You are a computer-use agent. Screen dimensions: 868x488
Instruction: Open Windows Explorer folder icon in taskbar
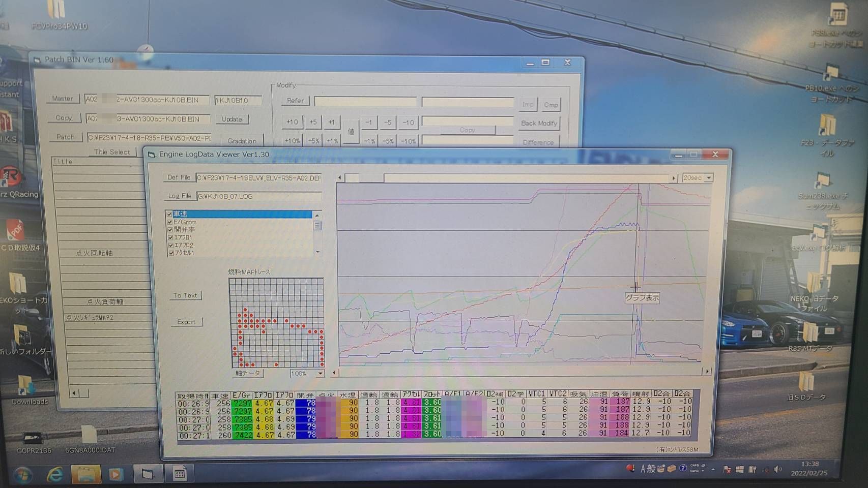[85, 474]
